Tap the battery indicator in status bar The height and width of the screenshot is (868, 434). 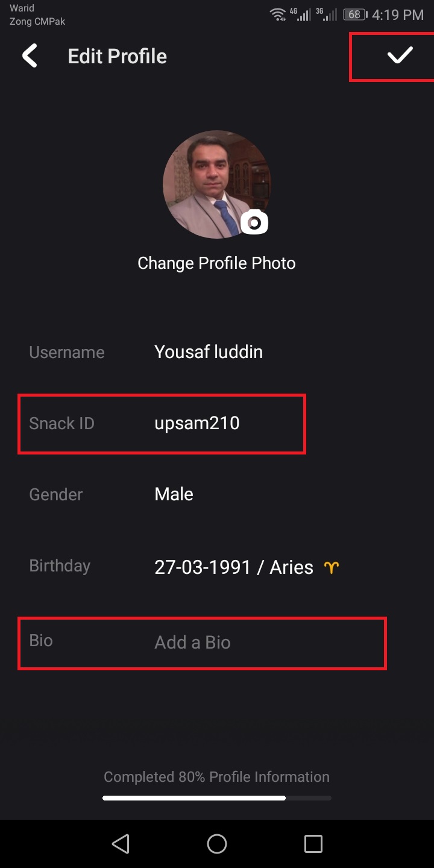[355, 14]
